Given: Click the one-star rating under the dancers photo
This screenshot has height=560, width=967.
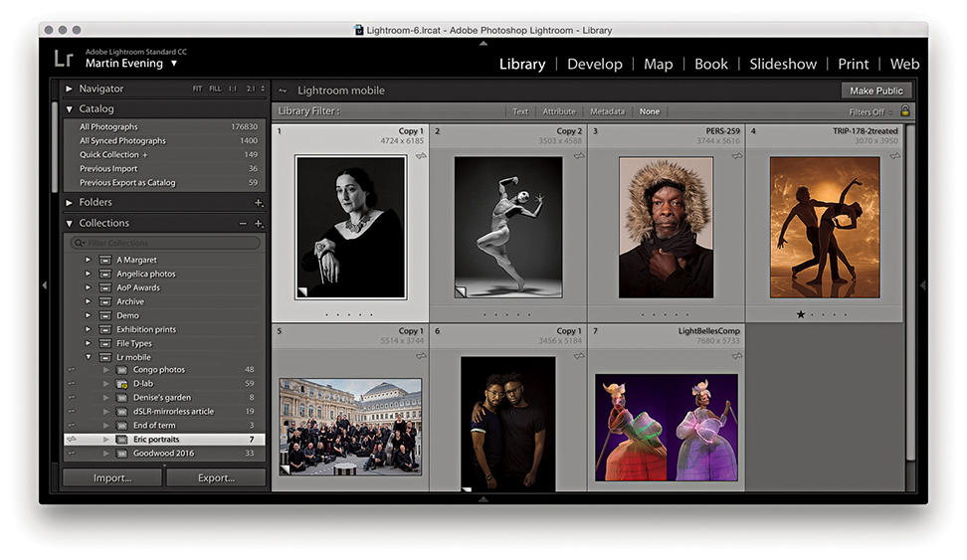Looking at the screenshot, I should point(801,314).
